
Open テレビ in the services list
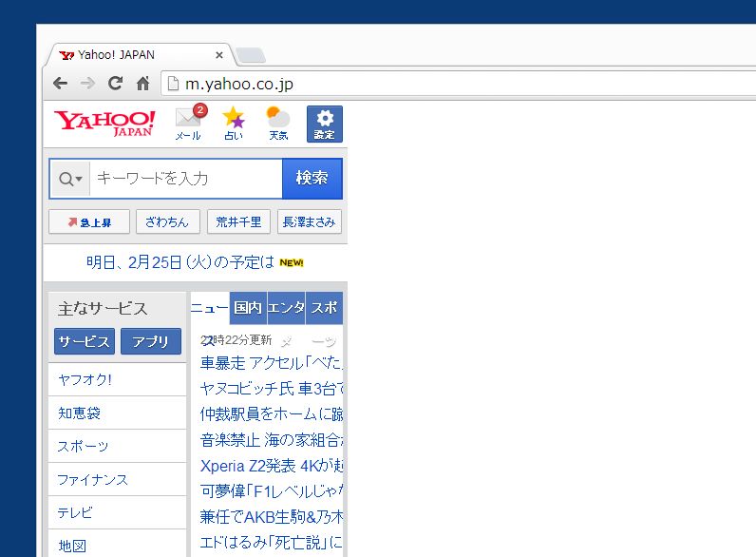point(117,512)
